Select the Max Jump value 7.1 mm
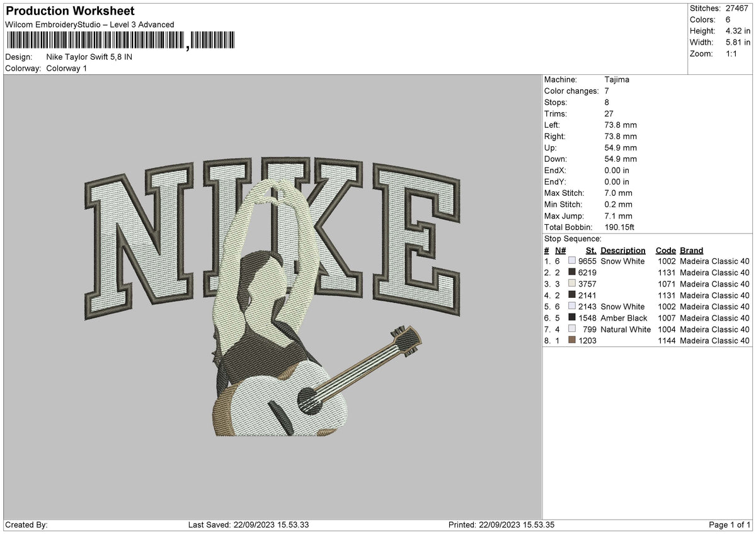The height and width of the screenshot is (534, 756). tap(618, 215)
